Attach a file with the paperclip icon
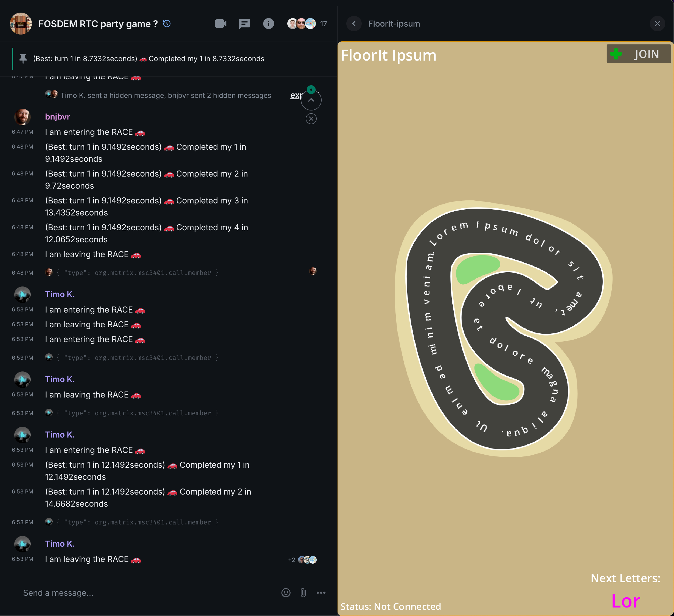 [x=304, y=593]
